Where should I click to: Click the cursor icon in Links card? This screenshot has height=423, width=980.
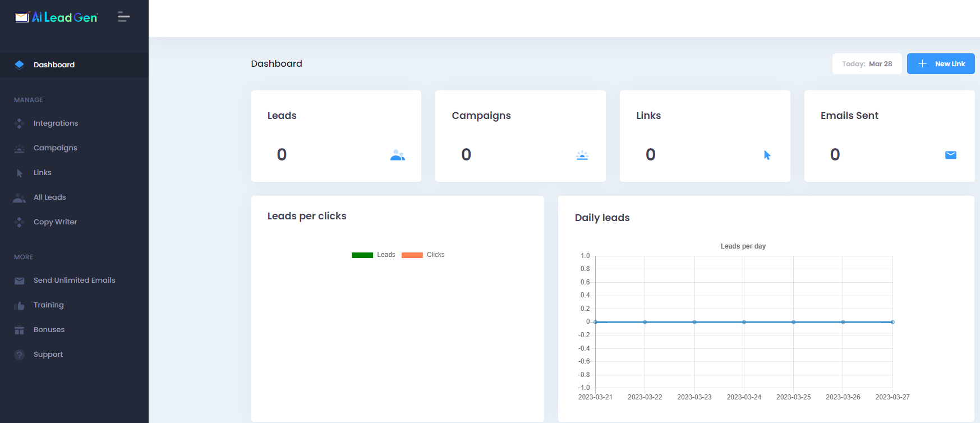767,155
